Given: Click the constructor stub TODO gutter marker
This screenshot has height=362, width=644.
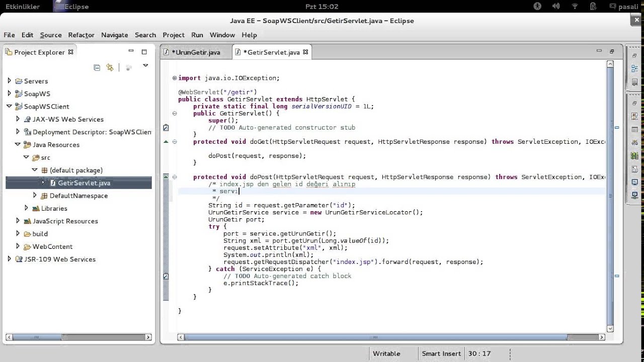Looking at the screenshot, I should 166,128.
